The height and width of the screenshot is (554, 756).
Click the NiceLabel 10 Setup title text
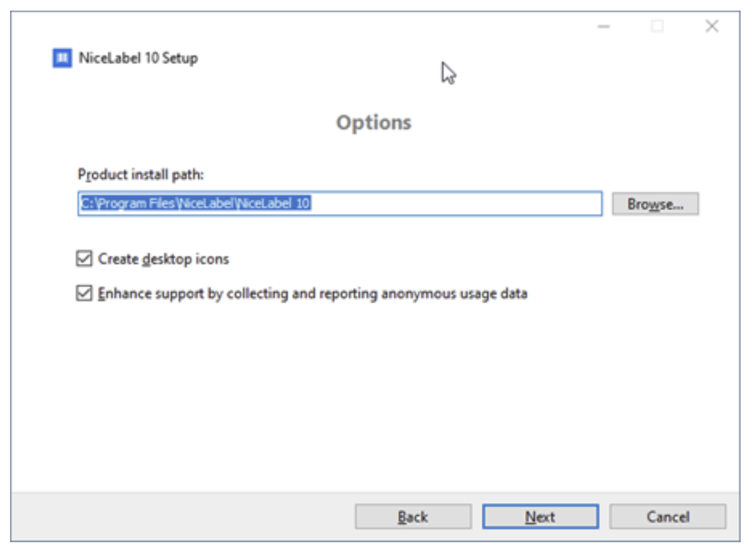click(138, 58)
